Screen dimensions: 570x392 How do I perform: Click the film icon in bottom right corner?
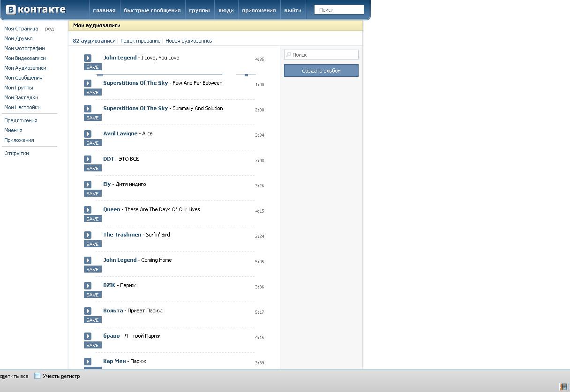click(x=563, y=387)
